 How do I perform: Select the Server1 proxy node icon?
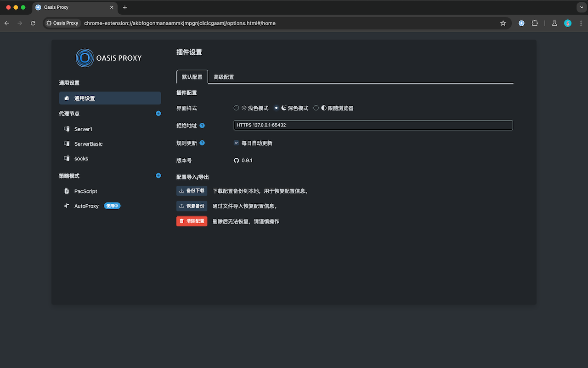click(x=67, y=129)
